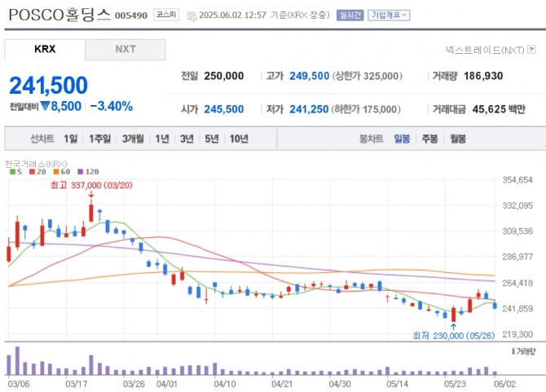Click the stock code 005490

pos(131,15)
